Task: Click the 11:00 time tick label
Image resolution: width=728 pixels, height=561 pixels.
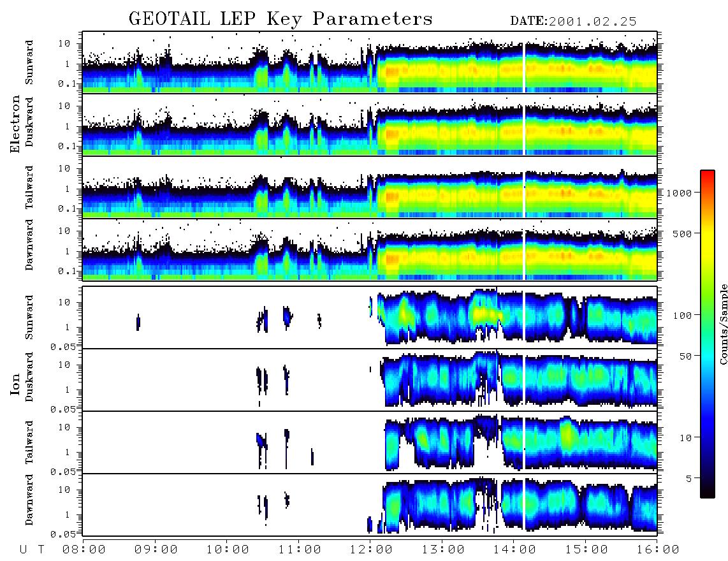Action: [x=300, y=550]
